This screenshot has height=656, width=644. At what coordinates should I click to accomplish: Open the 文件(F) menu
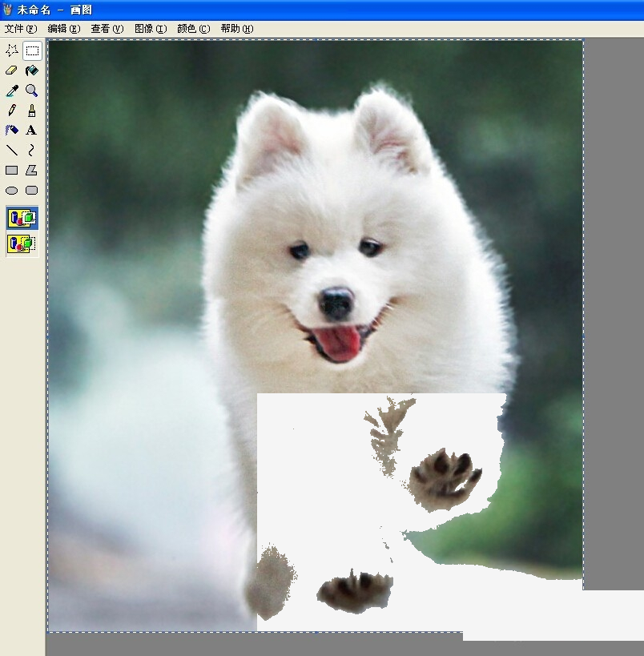(21, 29)
